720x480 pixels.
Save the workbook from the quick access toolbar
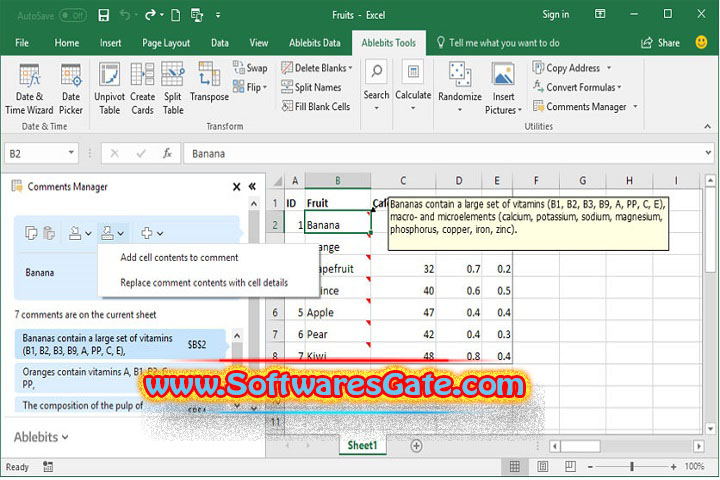click(x=104, y=15)
